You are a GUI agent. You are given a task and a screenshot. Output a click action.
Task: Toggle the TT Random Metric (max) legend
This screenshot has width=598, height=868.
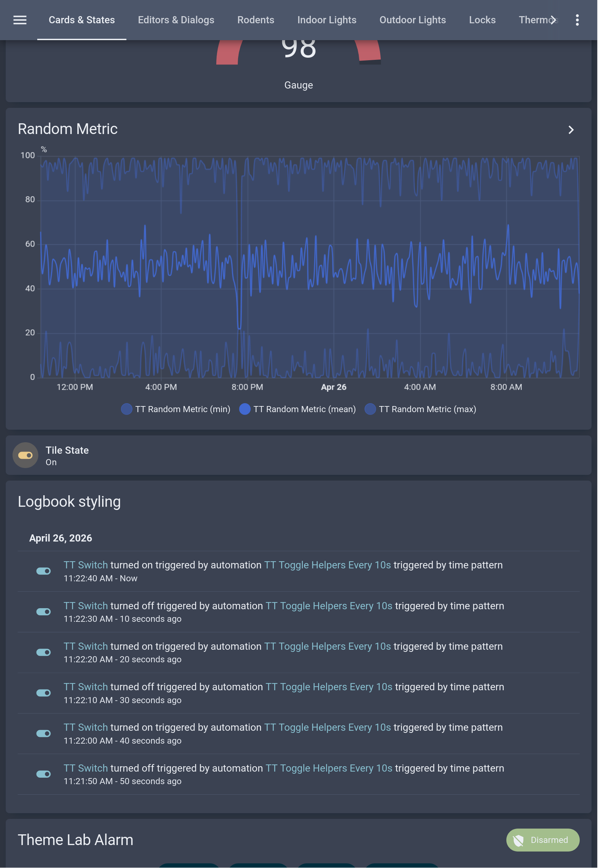coord(421,409)
